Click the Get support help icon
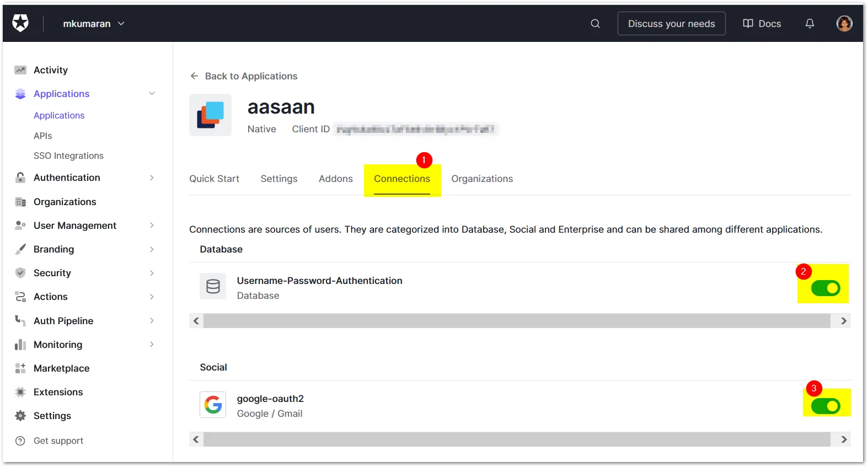Screen dimensions: 868x467 tap(20, 441)
